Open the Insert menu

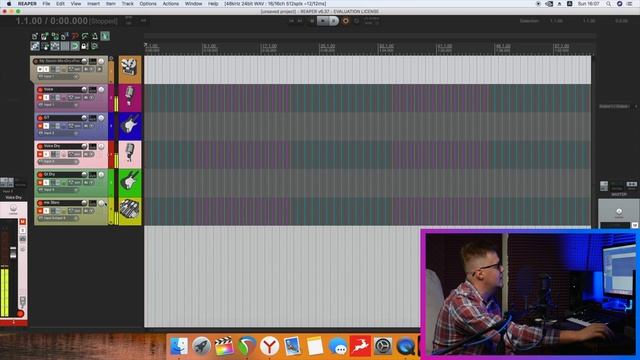[x=93, y=4]
